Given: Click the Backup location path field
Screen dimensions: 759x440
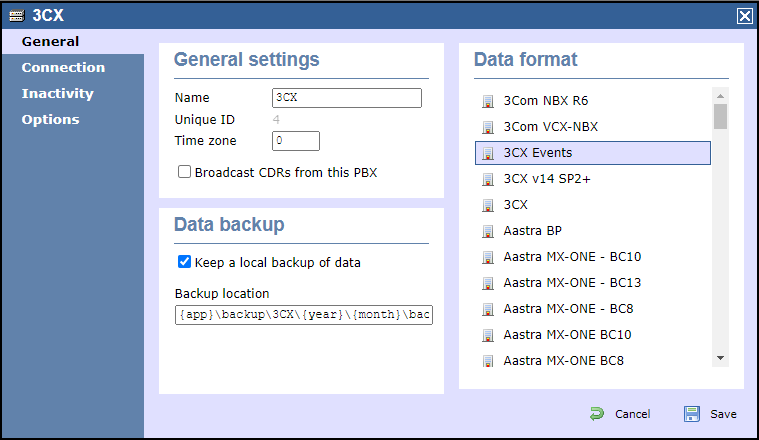Looking at the screenshot, I should tap(304, 315).
